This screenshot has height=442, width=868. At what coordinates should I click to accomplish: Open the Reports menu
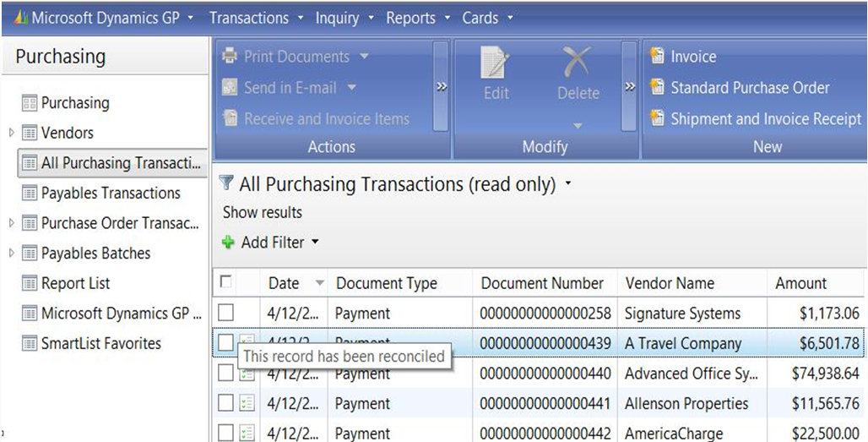click(419, 18)
